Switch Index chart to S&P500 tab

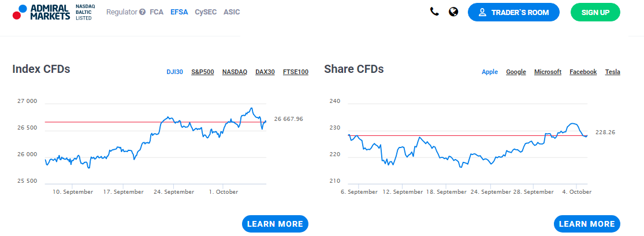click(x=203, y=72)
